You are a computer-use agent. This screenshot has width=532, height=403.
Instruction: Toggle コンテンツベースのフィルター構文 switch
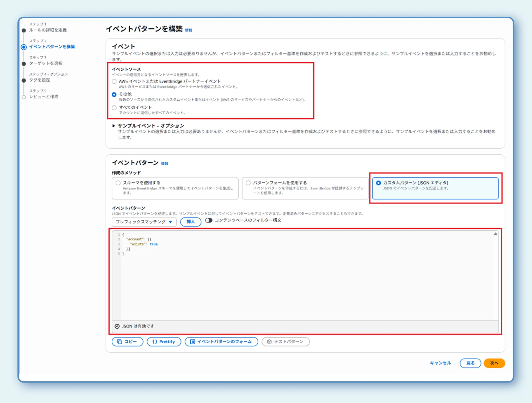pos(209,220)
